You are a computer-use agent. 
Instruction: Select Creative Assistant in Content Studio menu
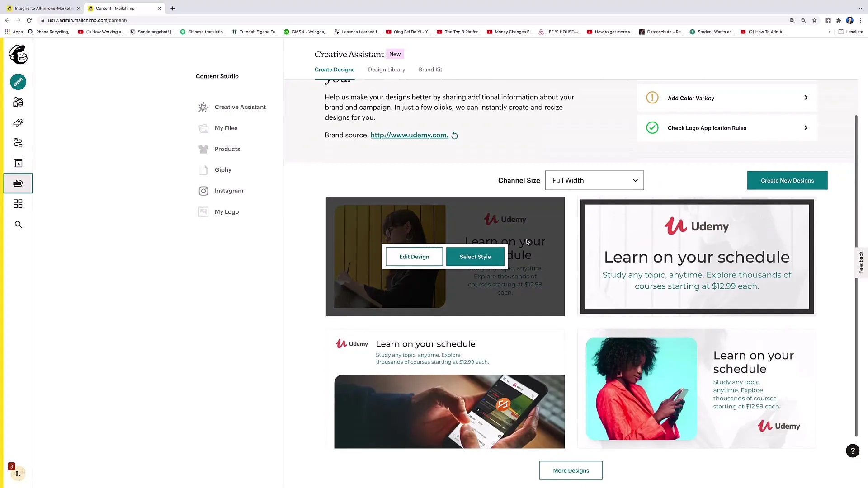(240, 107)
